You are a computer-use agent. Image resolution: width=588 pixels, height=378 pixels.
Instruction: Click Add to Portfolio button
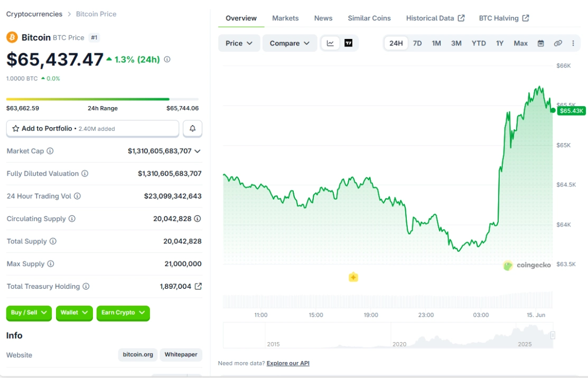point(92,128)
